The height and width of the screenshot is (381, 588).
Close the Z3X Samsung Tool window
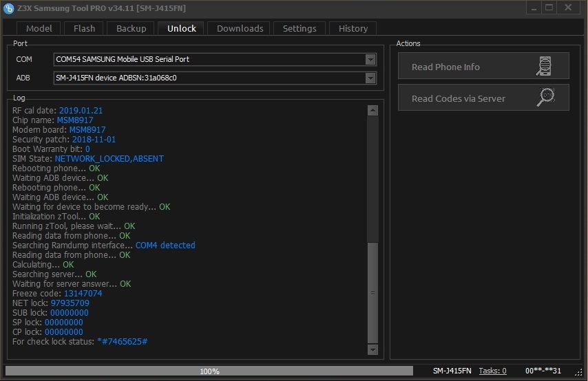click(569, 8)
